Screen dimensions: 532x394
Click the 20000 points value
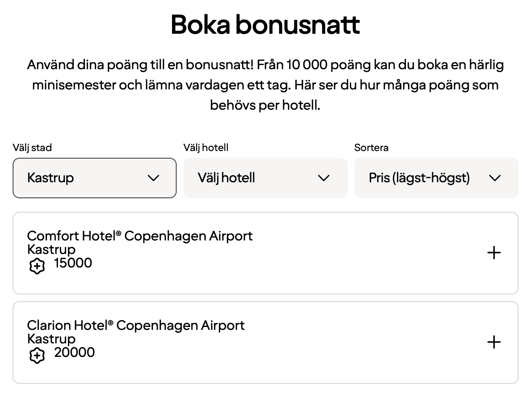pos(74,352)
